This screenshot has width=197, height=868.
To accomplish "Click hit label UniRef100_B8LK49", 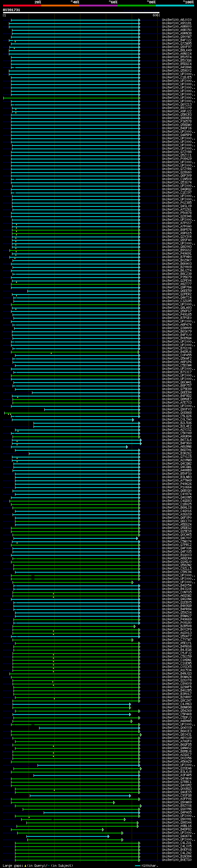I will 177,50.
